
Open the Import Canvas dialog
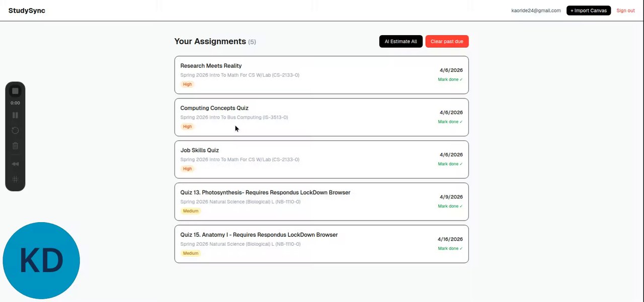point(588,11)
